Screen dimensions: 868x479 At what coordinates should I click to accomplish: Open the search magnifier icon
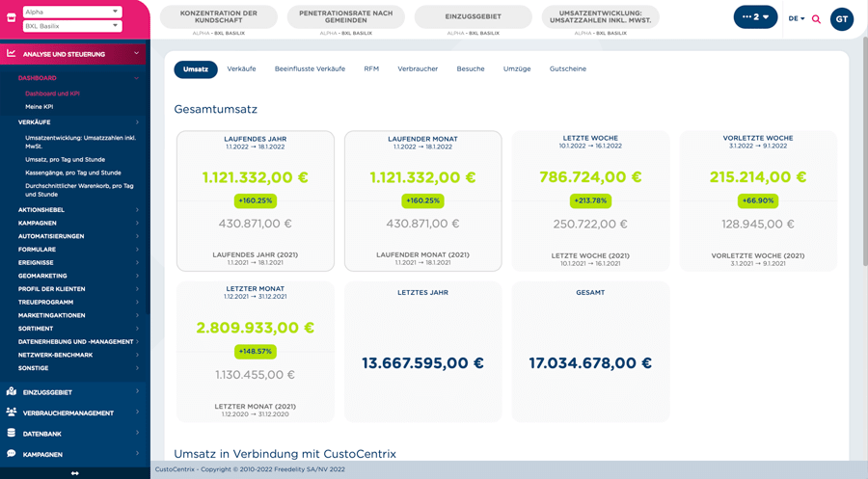tap(816, 19)
